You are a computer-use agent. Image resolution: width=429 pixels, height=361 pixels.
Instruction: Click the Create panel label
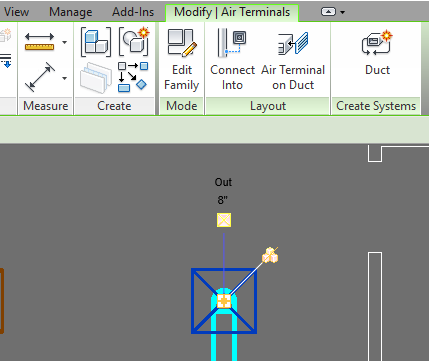click(114, 106)
